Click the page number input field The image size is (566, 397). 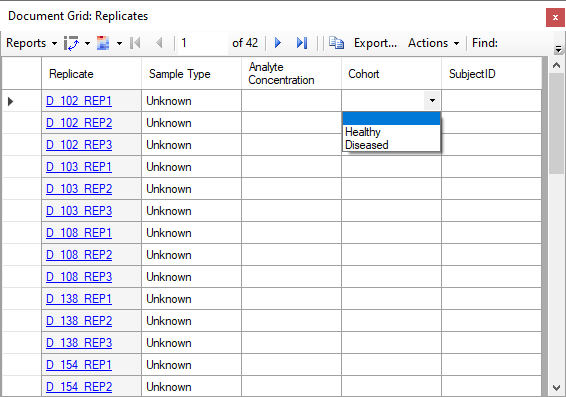pos(203,43)
